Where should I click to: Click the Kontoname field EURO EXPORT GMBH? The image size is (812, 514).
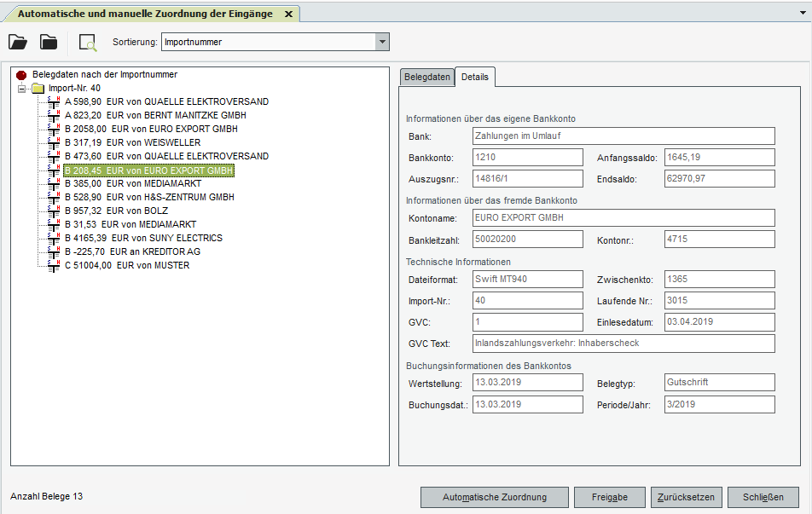[623, 218]
